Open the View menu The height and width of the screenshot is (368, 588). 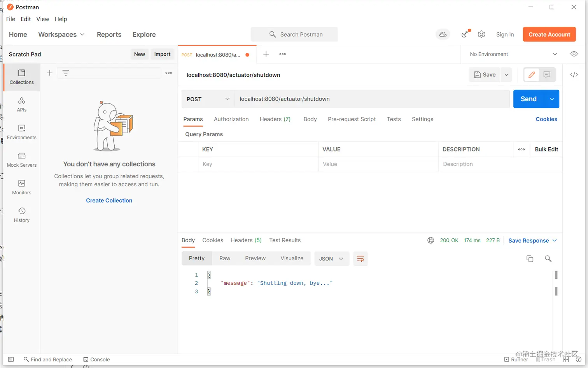click(43, 19)
